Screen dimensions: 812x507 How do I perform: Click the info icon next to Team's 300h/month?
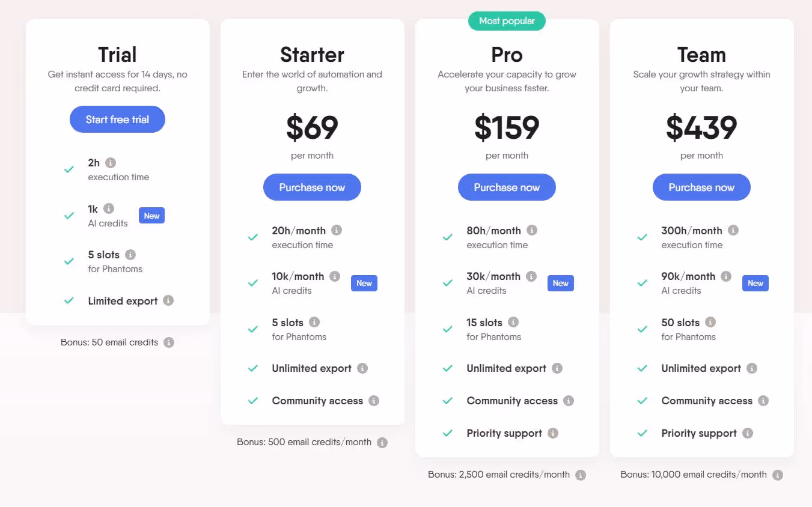pos(733,229)
